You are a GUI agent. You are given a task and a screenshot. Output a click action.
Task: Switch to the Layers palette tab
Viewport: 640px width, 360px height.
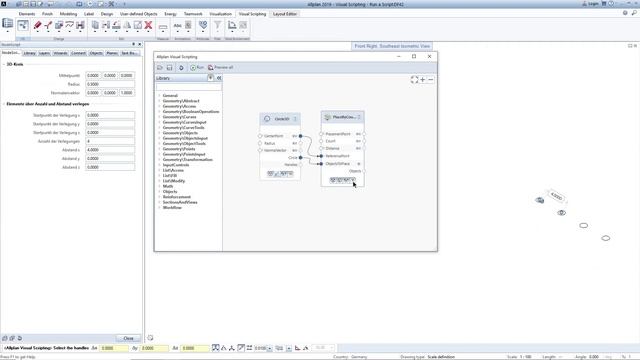click(44, 53)
